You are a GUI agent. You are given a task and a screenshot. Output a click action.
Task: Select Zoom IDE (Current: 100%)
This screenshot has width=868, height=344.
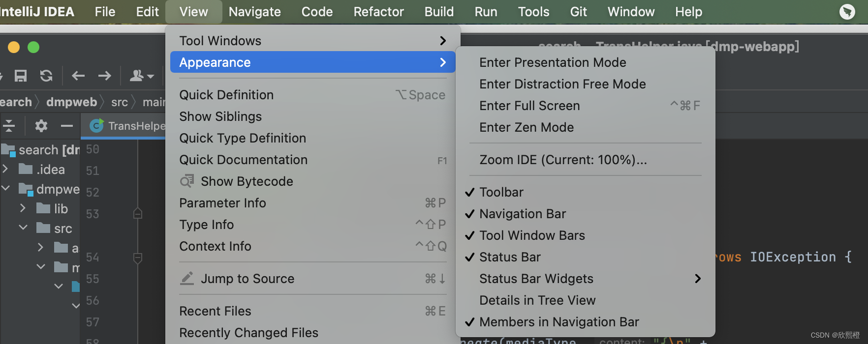click(563, 160)
